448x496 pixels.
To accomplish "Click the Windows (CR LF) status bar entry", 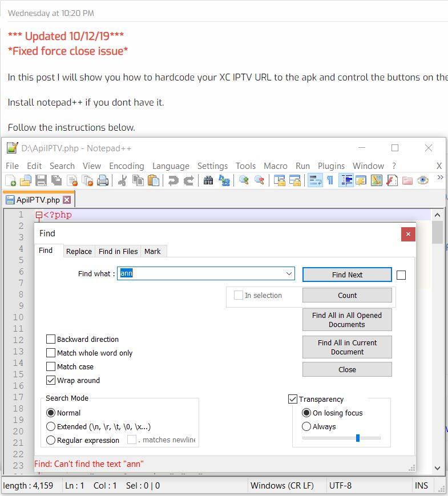I will tap(282, 485).
